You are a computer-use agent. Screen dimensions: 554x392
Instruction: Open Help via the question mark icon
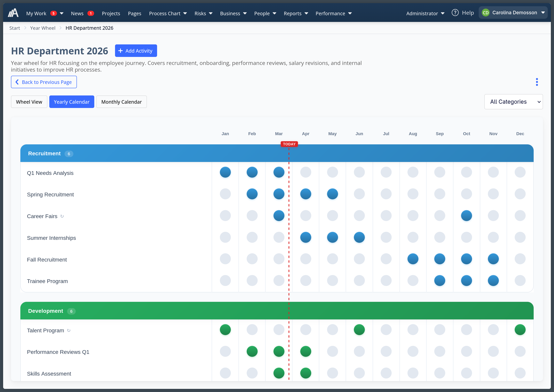455,13
